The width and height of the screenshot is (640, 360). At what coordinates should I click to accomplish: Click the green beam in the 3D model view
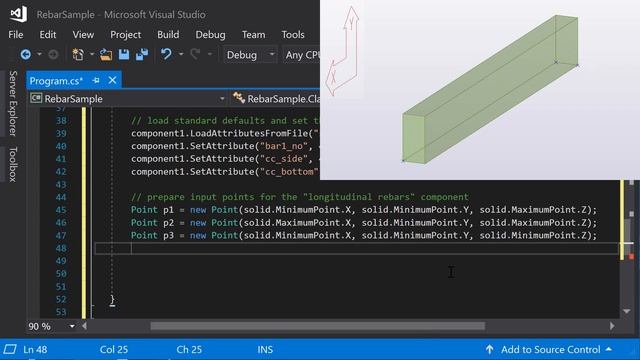pyautogui.click(x=490, y=90)
